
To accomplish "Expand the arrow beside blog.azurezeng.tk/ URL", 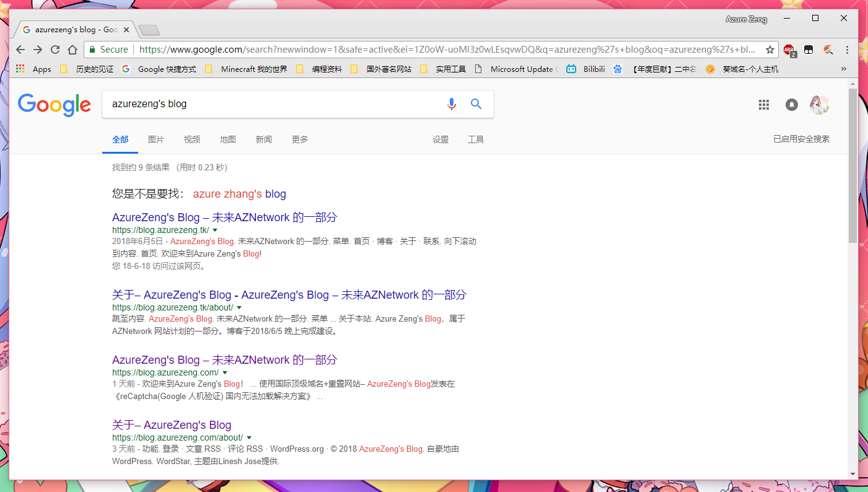I will pos(215,230).
